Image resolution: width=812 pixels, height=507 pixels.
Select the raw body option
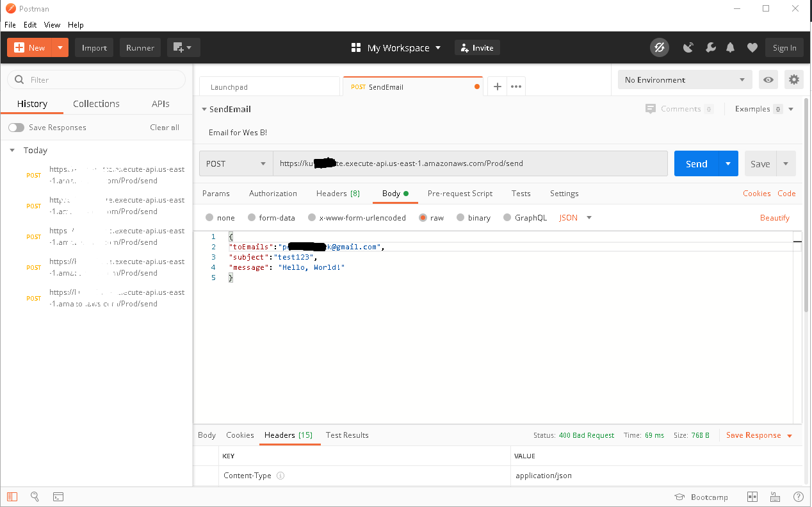point(423,218)
